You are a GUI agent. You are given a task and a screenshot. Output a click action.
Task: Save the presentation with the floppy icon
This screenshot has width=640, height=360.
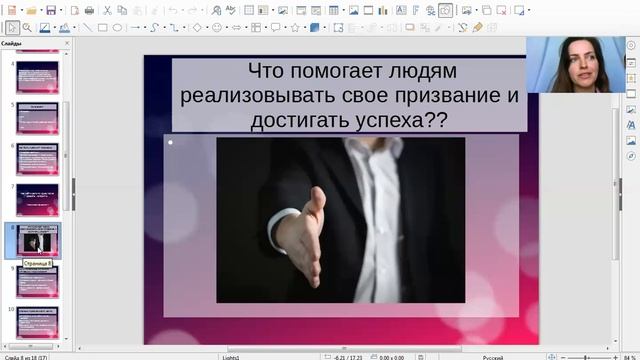[x=51, y=11]
